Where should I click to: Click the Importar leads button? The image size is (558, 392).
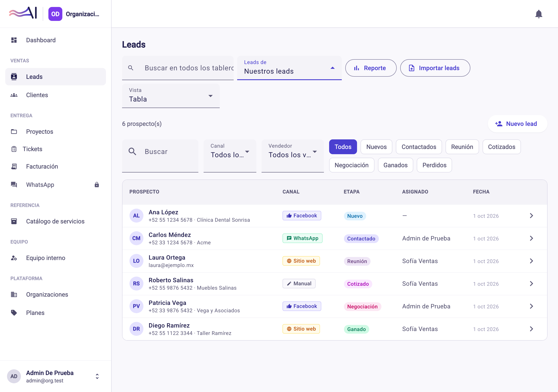coord(435,68)
